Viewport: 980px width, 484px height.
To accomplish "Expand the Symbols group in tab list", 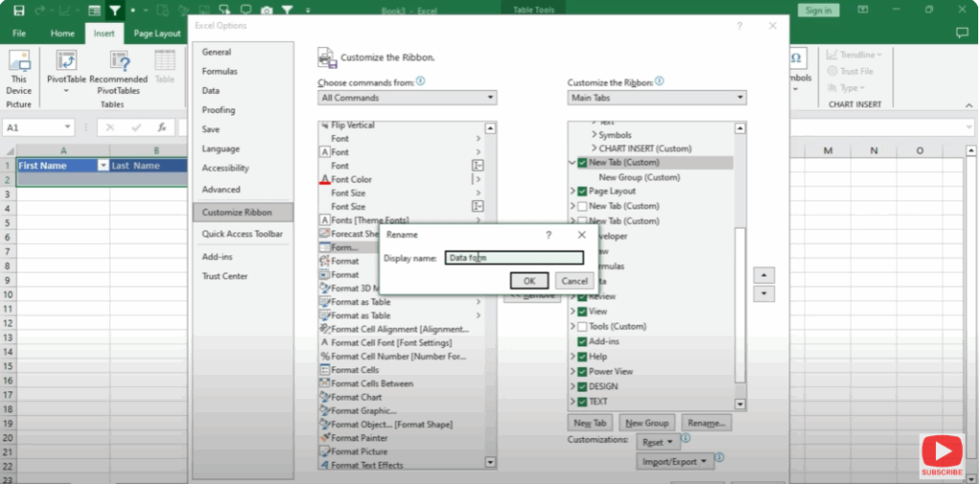I will tap(593, 134).
